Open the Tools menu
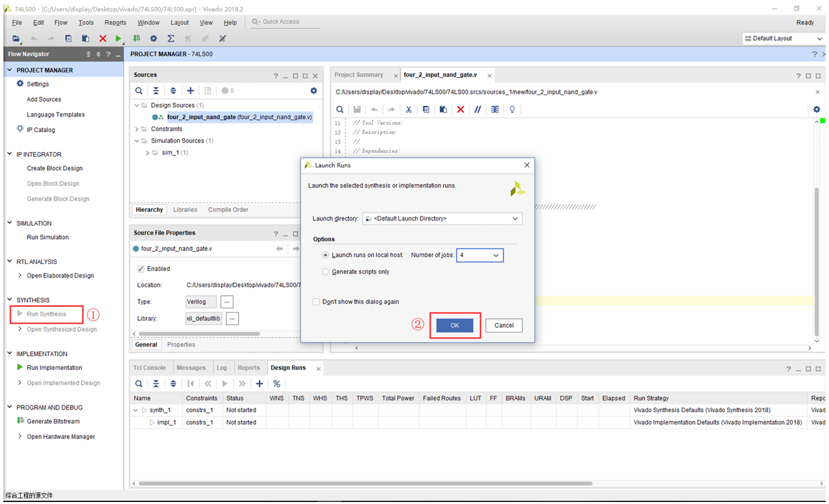This screenshot has width=829, height=504. coord(86,23)
